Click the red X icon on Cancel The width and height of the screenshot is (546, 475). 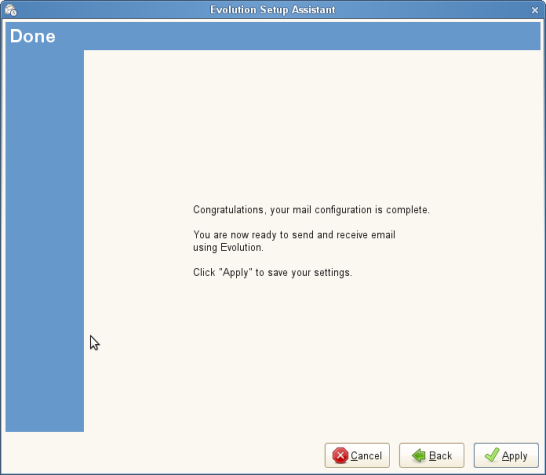pyautogui.click(x=340, y=455)
